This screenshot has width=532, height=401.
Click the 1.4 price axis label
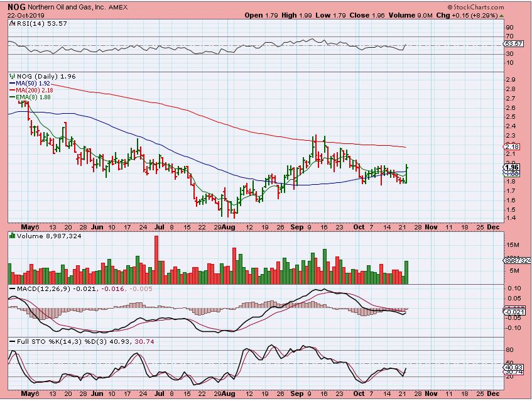[511, 218]
